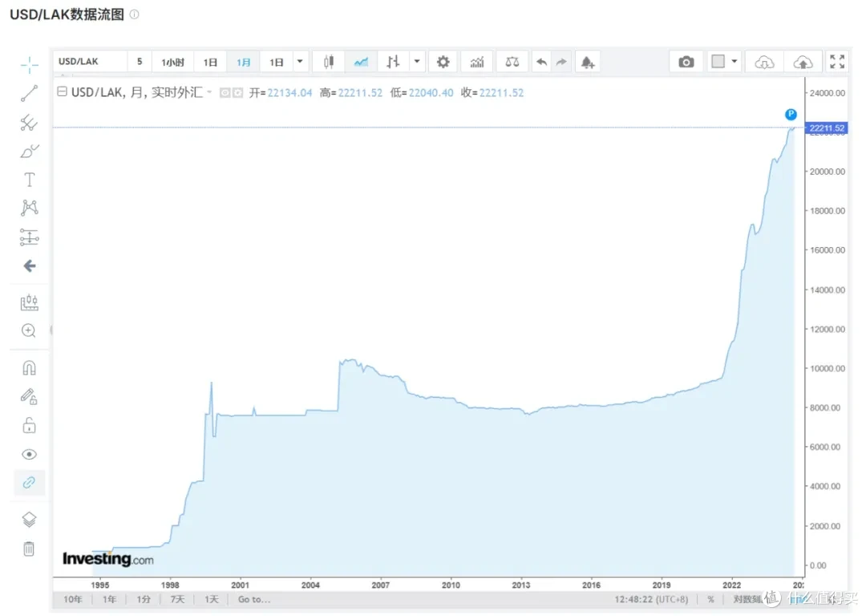Select the crosshair cursor tool

(x=29, y=65)
